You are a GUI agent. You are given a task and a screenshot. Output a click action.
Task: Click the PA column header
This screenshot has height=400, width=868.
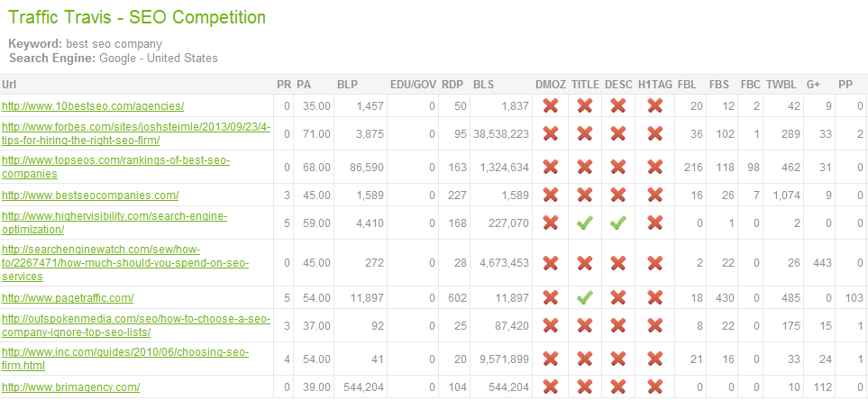pyautogui.click(x=304, y=85)
